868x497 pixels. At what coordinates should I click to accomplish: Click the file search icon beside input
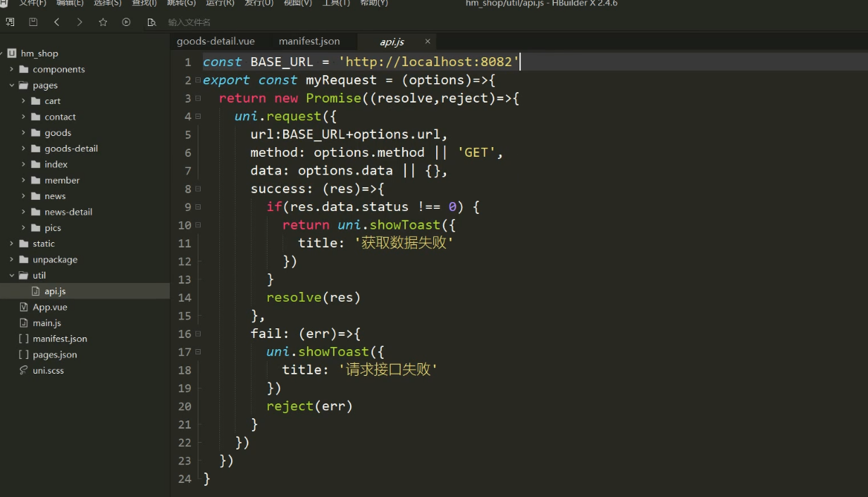tap(151, 22)
